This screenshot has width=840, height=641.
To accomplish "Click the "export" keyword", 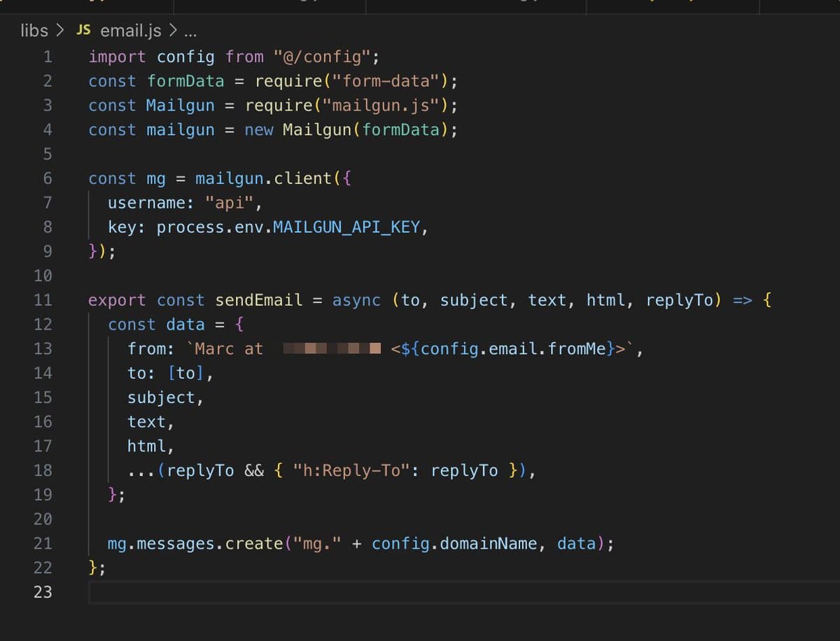I will [x=117, y=300].
